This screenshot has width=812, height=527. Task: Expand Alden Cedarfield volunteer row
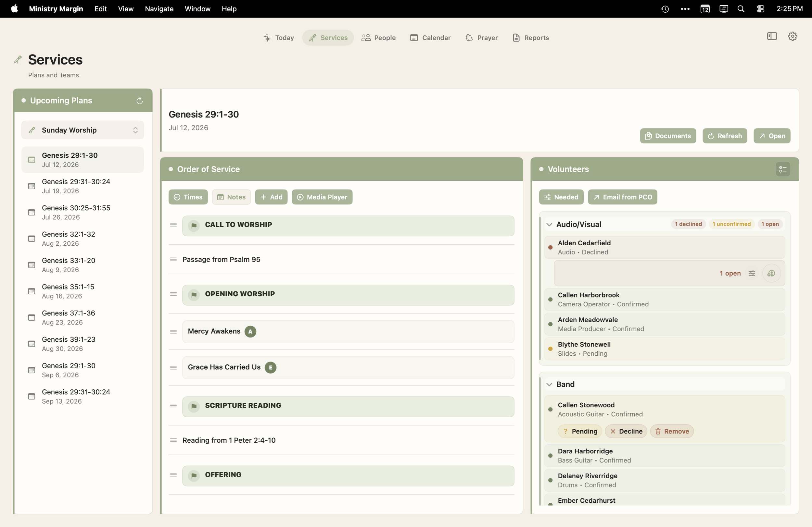pos(664,248)
